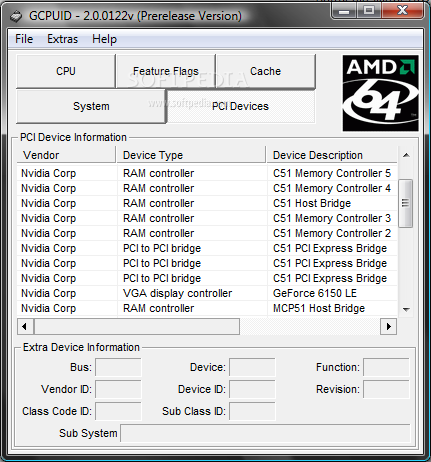Click the horizontal scrollbar thumb

[137, 326]
